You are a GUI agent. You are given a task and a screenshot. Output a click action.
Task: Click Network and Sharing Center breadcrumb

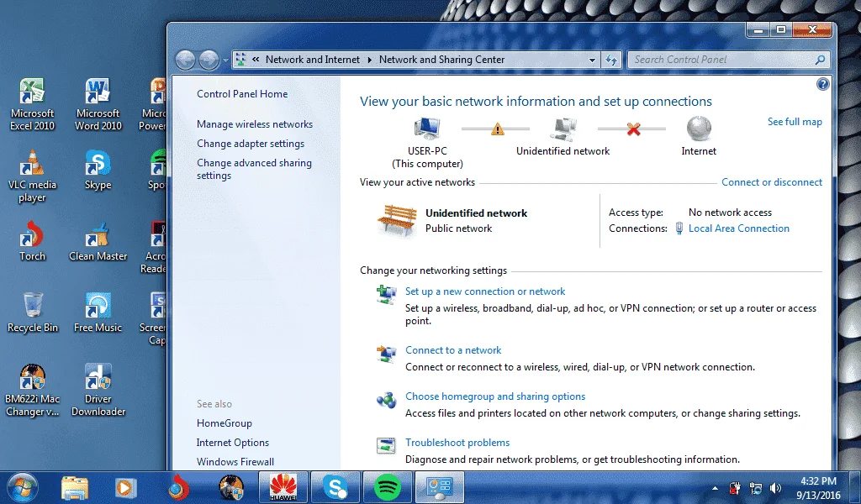(441, 60)
